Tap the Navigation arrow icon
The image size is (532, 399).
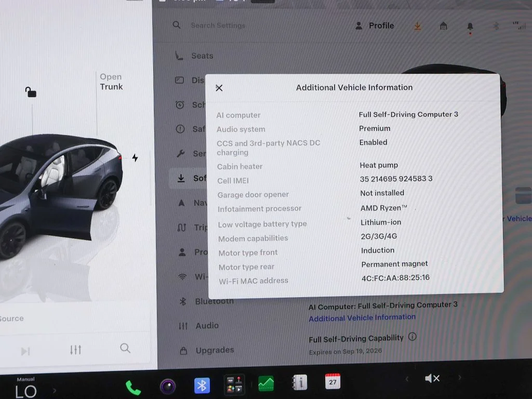point(181,203)
